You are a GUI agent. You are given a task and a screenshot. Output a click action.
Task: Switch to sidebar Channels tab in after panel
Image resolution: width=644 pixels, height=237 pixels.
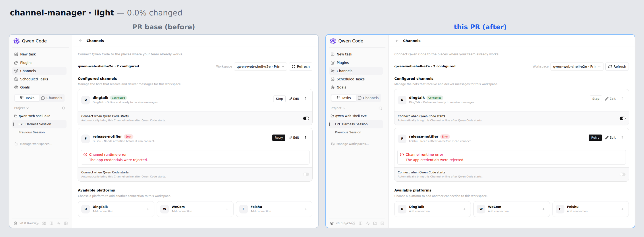coord(368,98)
